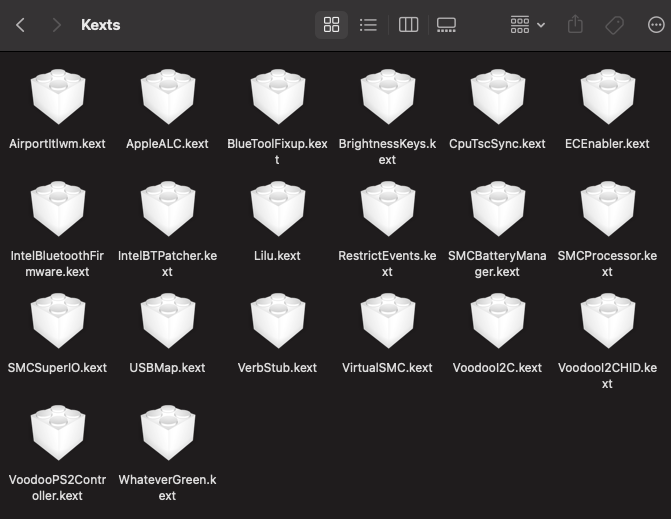Open the Edit Tags button
Image resolution: width=671 pixels, height=519 pixels.
(615, 25)
